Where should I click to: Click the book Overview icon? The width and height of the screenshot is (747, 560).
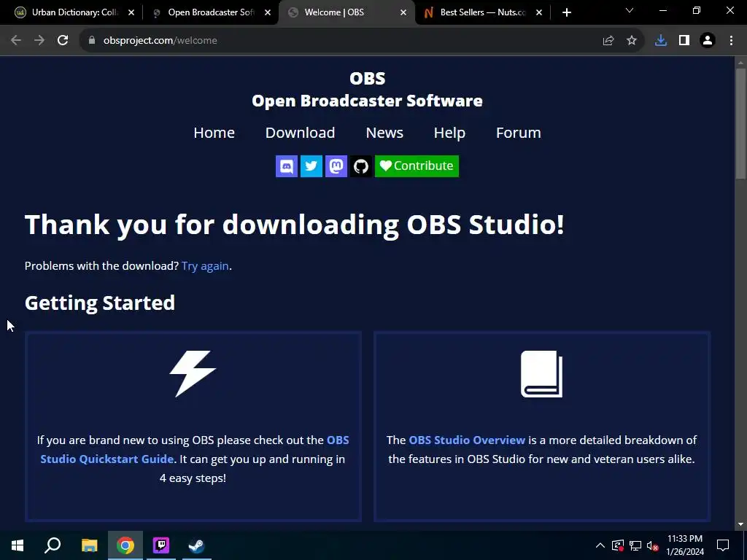542,374
